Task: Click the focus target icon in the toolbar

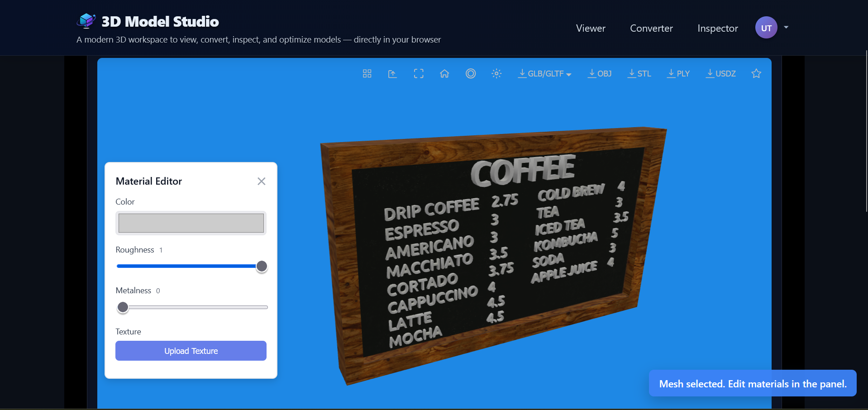Action: [x=471, y=73]
